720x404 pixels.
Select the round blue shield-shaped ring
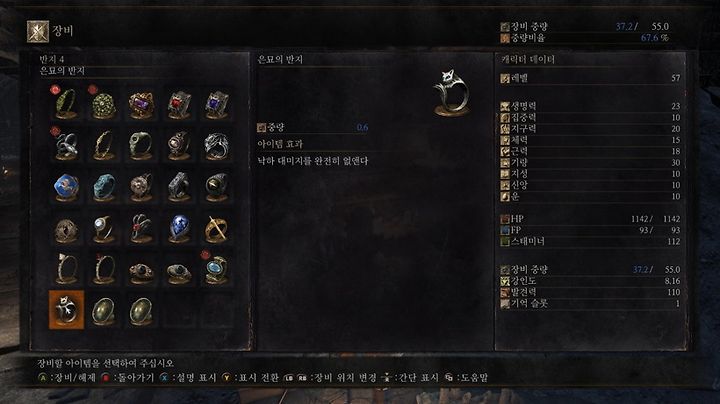tap(67, 187)
